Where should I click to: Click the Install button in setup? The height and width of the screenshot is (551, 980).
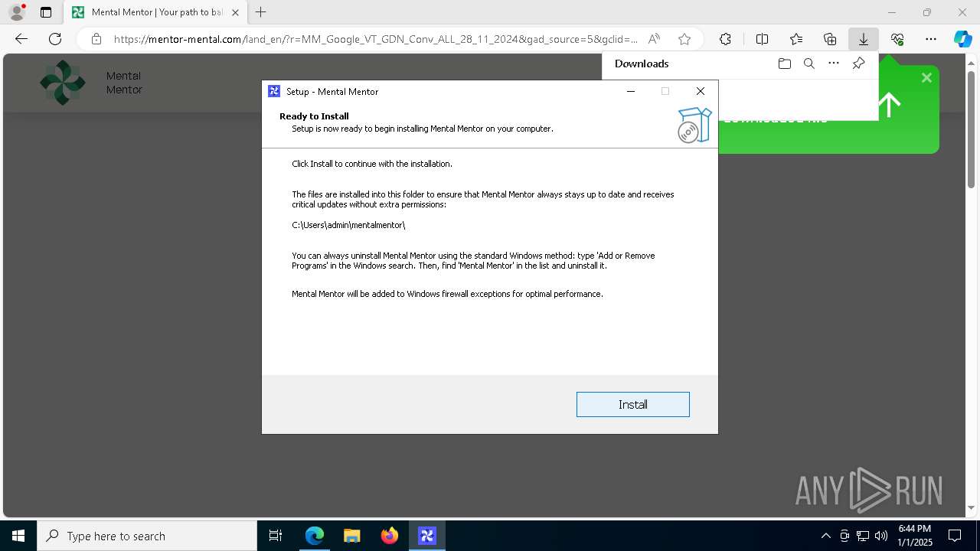click(x=632, y=404)
